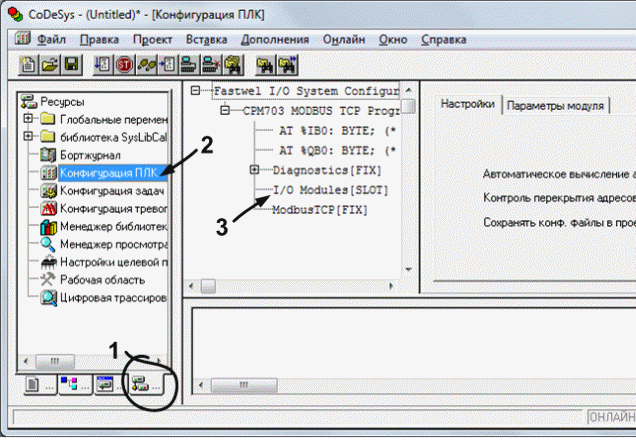This screenshot has width=636, height=445.
Task: Open the Проект menu
Action: click(153, 39)
